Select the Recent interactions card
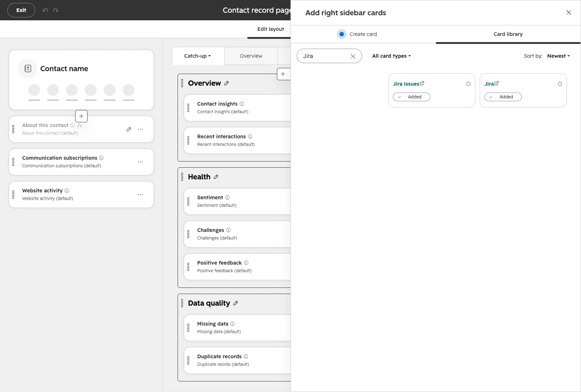Image resolution: width=581 pixels, height=392 pixels. tap(237, 140)
